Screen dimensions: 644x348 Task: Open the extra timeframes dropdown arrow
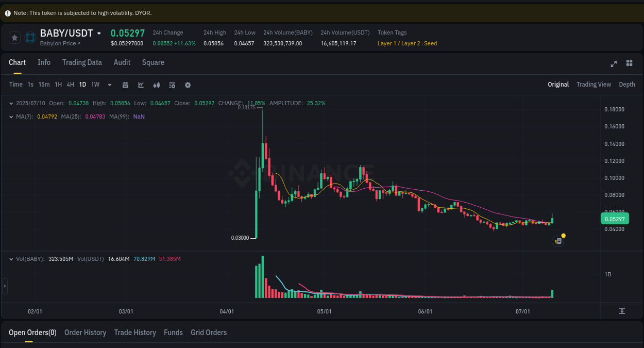pos(109,85)
